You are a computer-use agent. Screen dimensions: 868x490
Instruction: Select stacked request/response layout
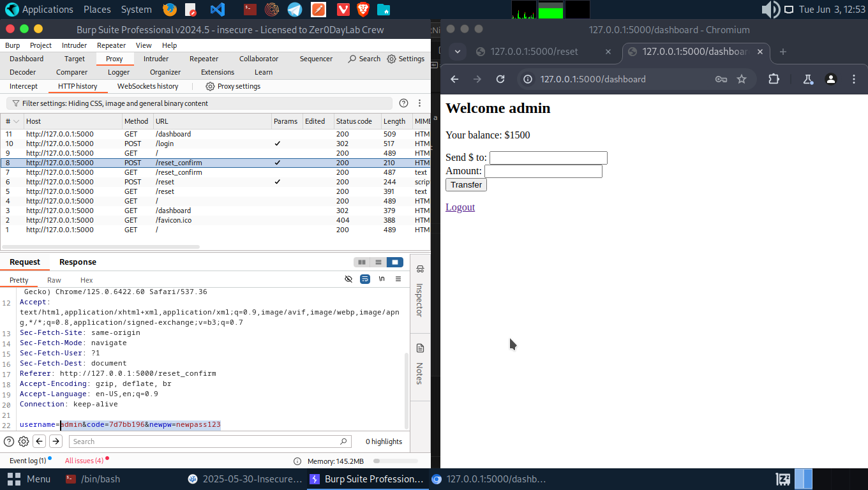(x=378, y=262)
